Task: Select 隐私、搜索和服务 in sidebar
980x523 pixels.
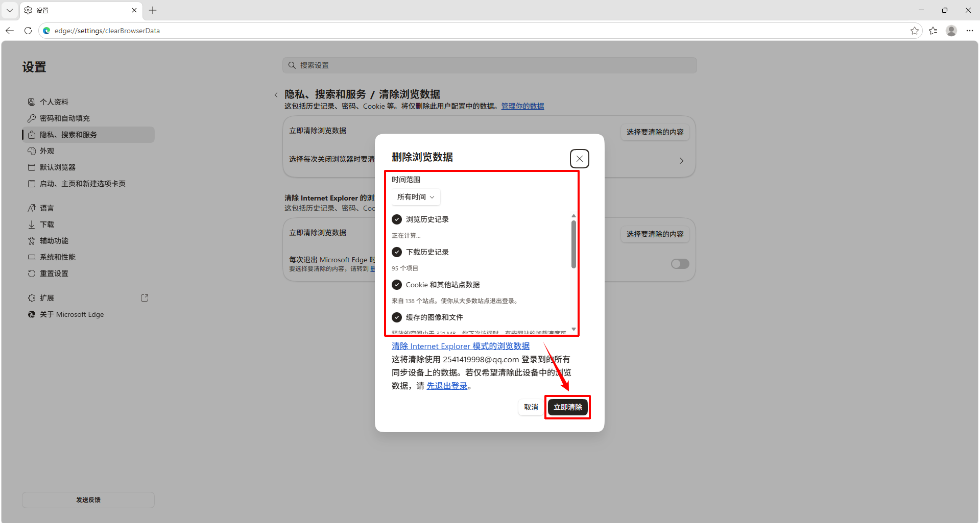Action: click(x=88, y=135)
